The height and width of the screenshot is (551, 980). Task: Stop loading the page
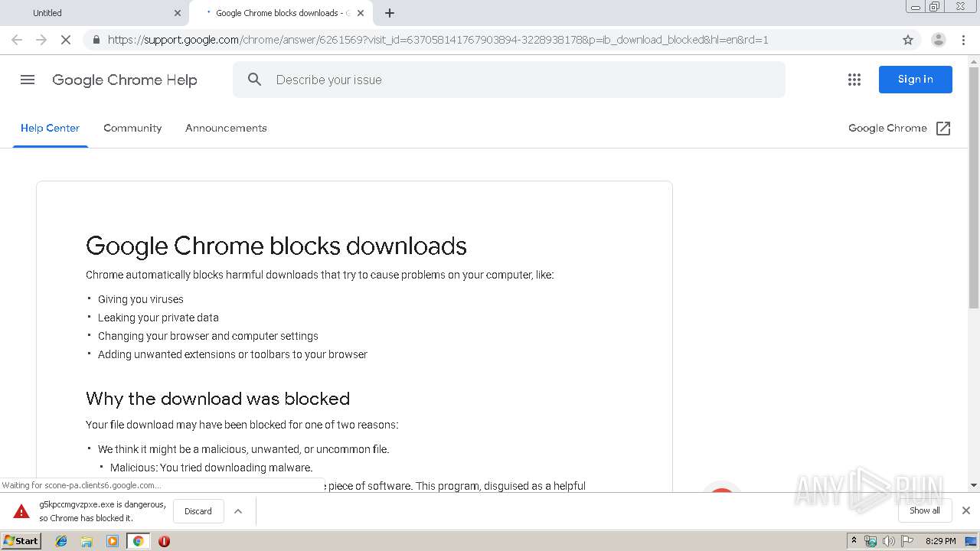(x=66, y=40)
